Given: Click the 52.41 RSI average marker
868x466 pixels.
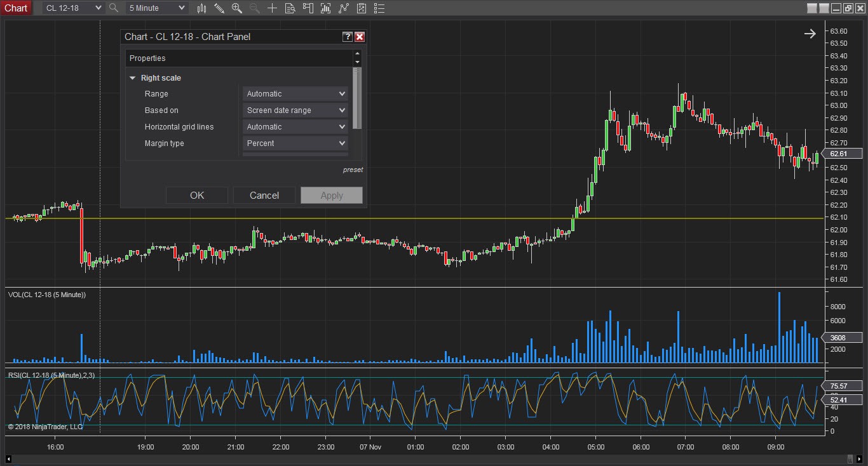Looking at the screenshot, I should (841, 400).
